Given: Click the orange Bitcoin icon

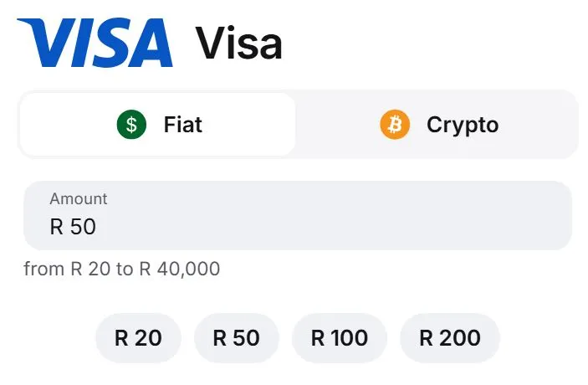Looking at the screenshot, I should [395, 125].
